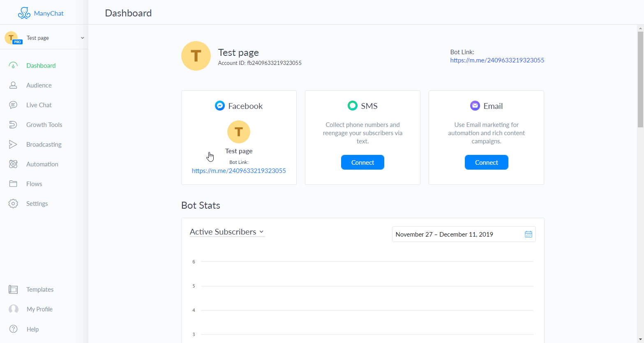
Task: Navigate to Growth Tools
Action: pos(44,125)
